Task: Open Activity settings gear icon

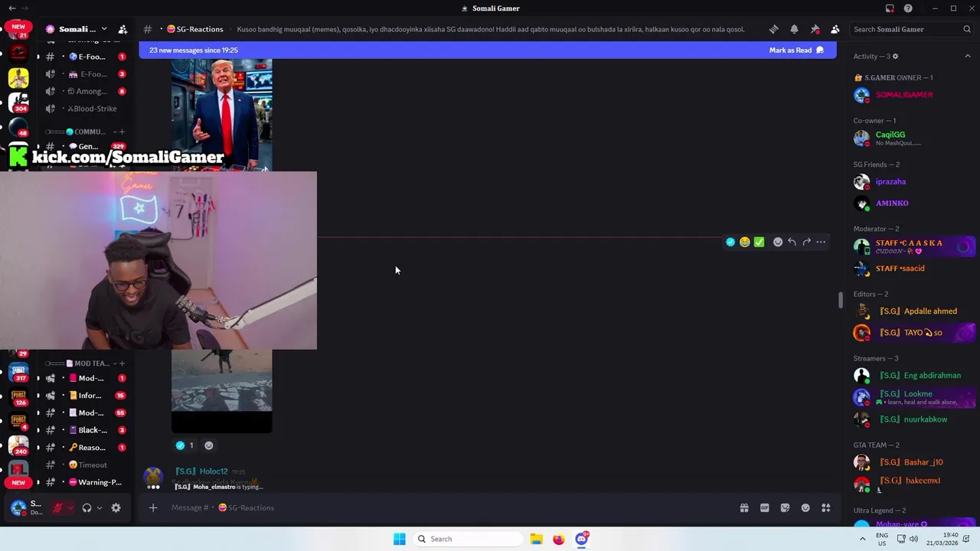Action: [x=895, y=56]
